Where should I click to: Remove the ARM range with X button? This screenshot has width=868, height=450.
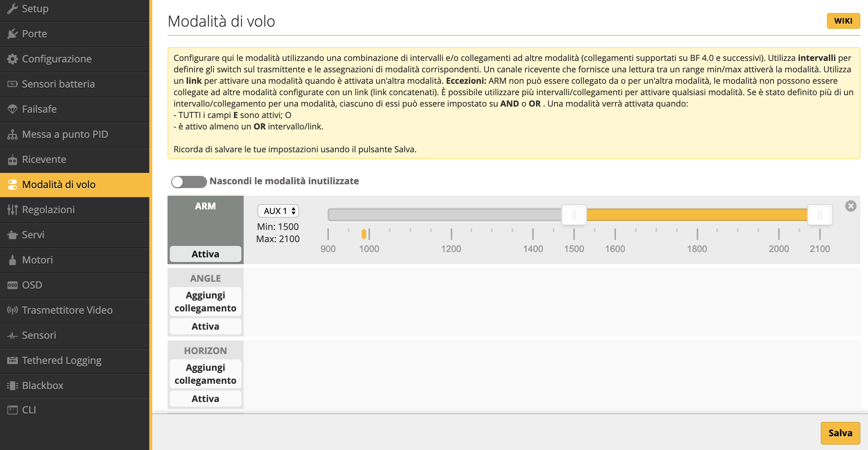(x=850, y=206)
